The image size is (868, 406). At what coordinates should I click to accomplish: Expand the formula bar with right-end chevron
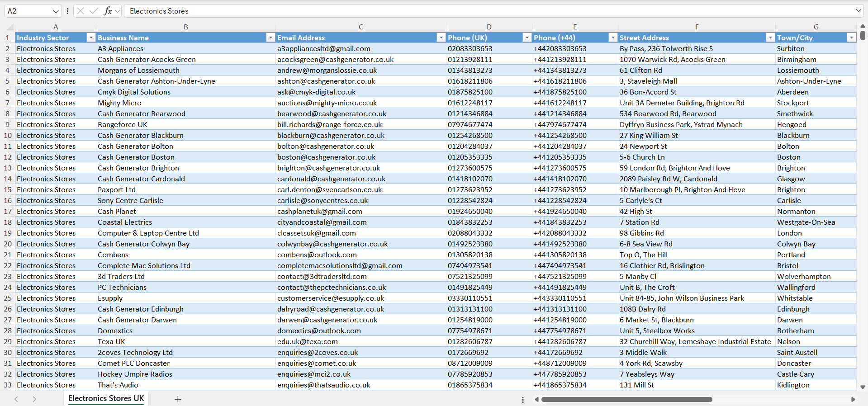click(x=859, y=10)
